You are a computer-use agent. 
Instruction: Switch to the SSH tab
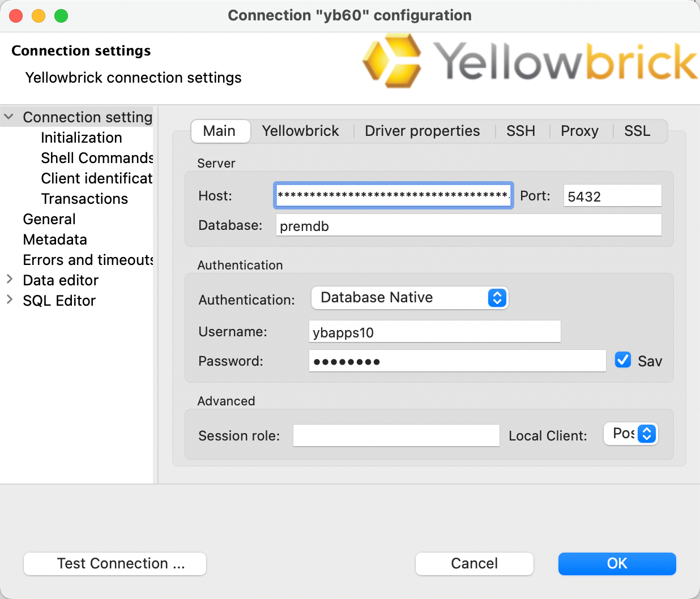click(x=520, y=131)
